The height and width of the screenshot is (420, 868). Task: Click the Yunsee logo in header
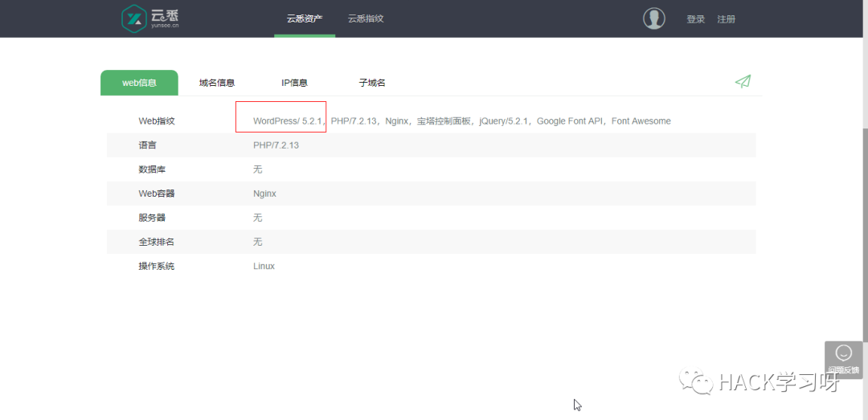(x=150, y=18)
